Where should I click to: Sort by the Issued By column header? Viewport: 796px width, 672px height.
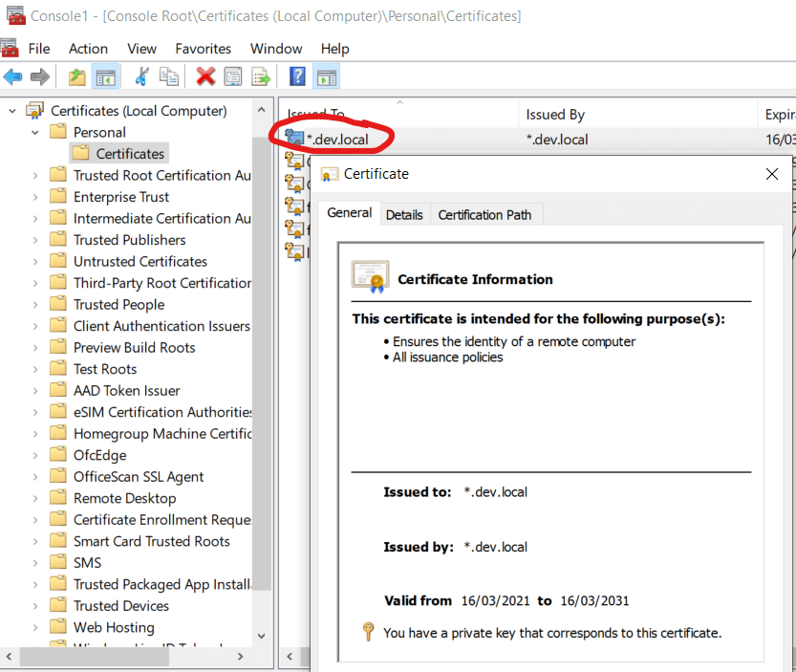click(555, 115)
